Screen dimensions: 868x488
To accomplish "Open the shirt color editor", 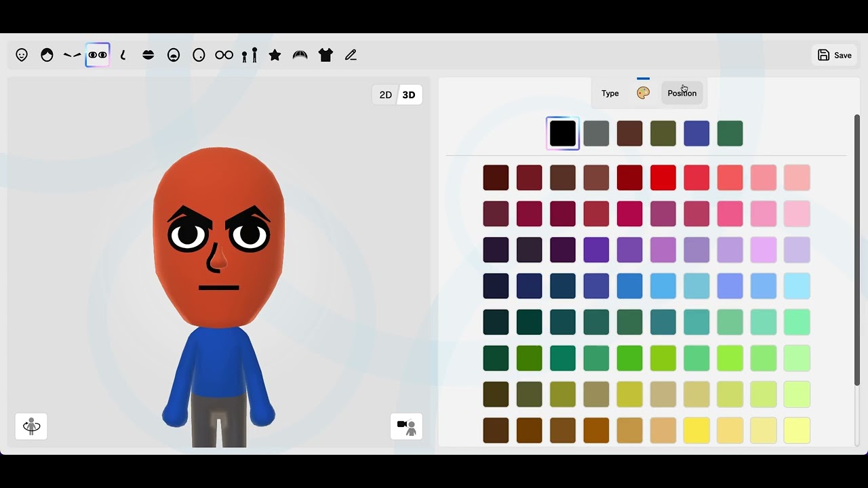I will click(x=325, y=55).
